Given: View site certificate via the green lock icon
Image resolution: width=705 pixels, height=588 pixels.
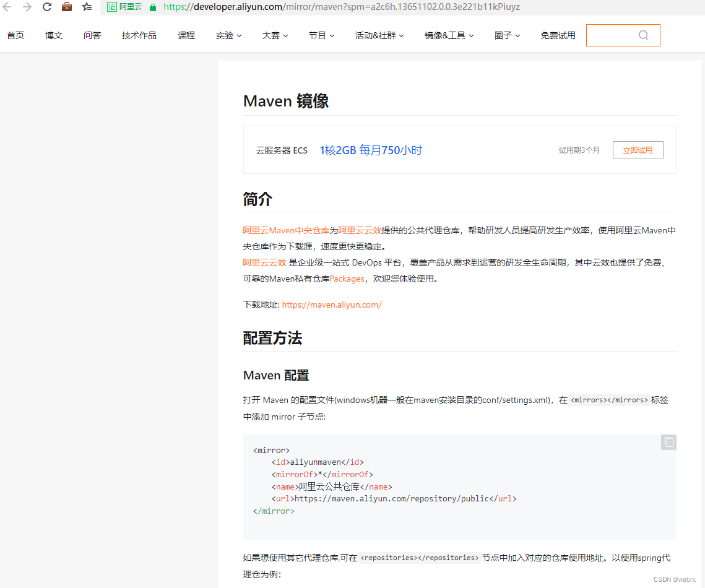Looking at the screenshot, I should [x=153, y=7].
